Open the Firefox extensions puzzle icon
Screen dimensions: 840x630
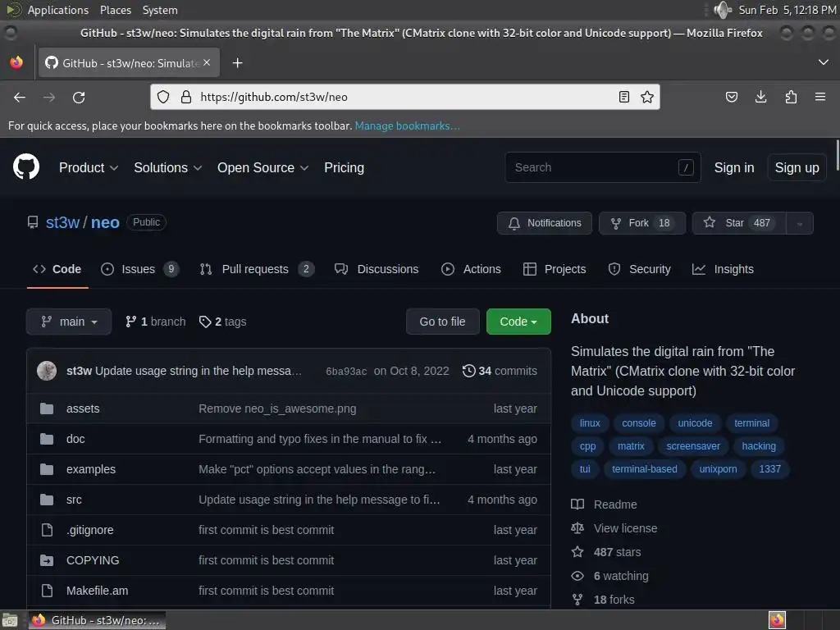[791, 97]
